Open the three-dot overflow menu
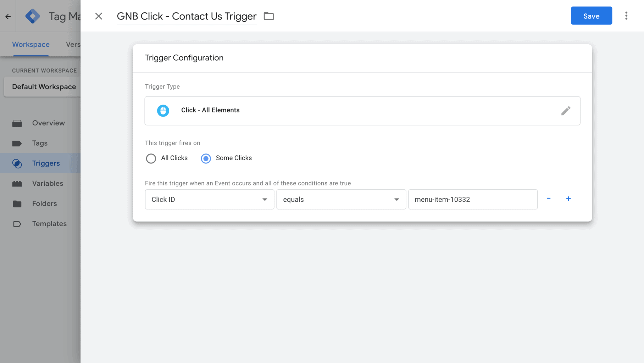The height and width of the screenshot is (363, 644). click(x=626, y=16)
